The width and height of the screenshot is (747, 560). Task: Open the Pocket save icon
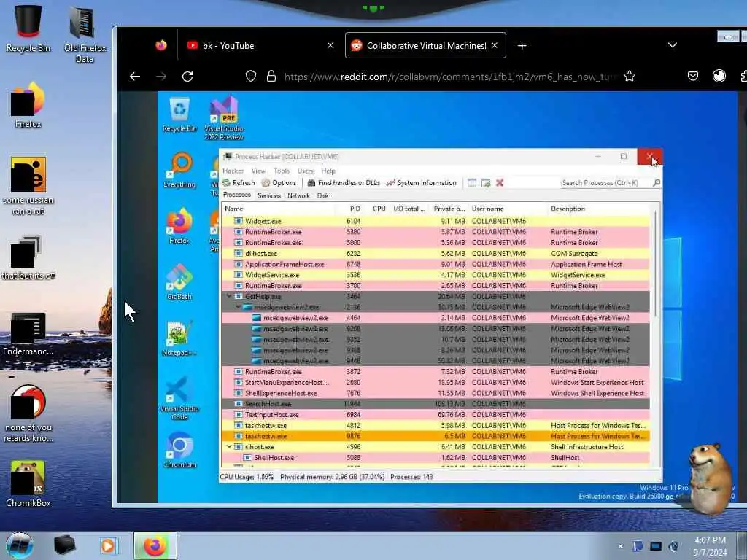(x=693, y=76)
